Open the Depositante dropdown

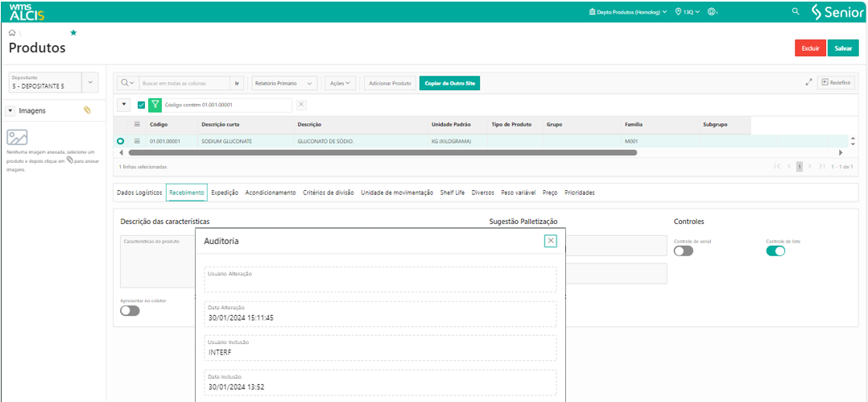90,82
